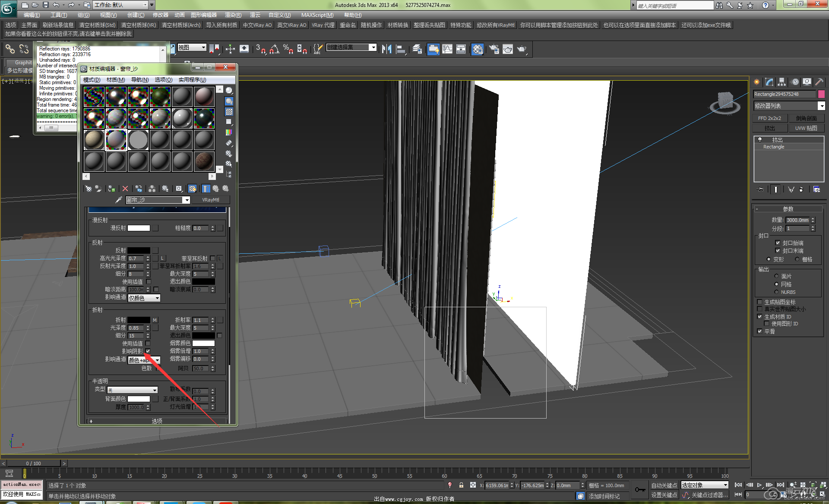Select the 栅格 radio button

coord(797,259)
